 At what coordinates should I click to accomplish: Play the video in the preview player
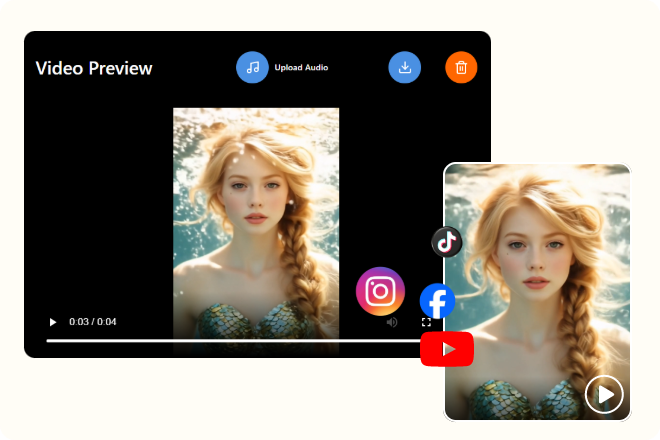(x=53, y=322)
